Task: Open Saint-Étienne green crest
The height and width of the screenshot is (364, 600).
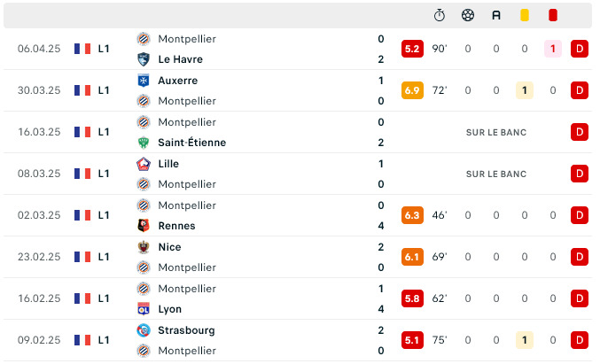Action: click(x=143, y=143)
